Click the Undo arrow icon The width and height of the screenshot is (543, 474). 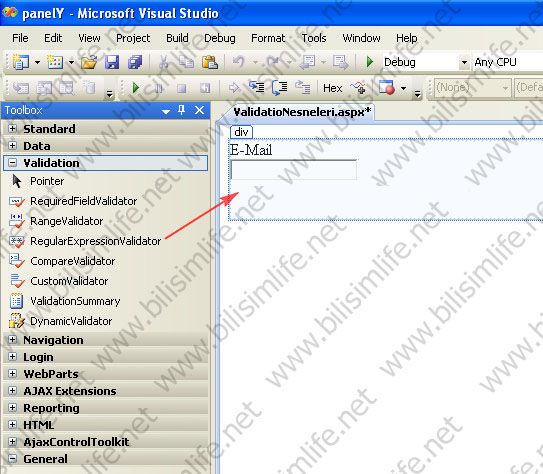pos(239,62)
